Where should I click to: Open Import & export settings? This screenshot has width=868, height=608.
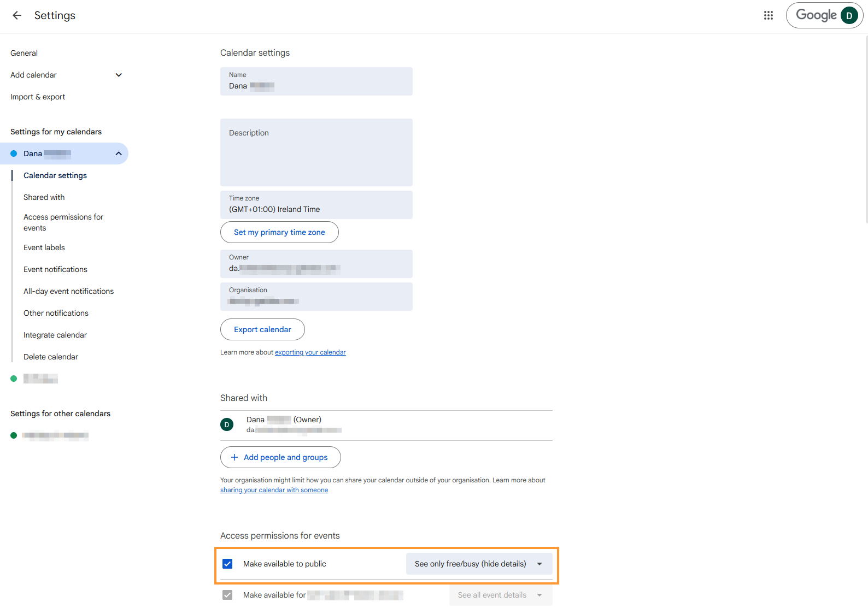pos(38,97)
